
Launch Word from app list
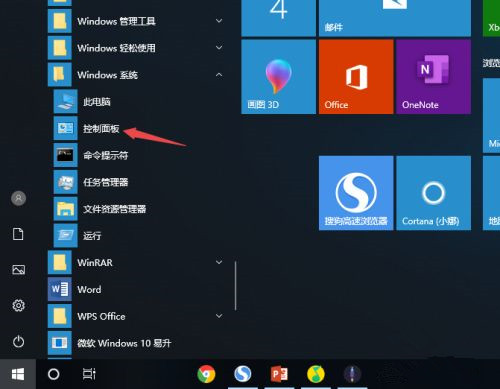click(x=60, y=289)
